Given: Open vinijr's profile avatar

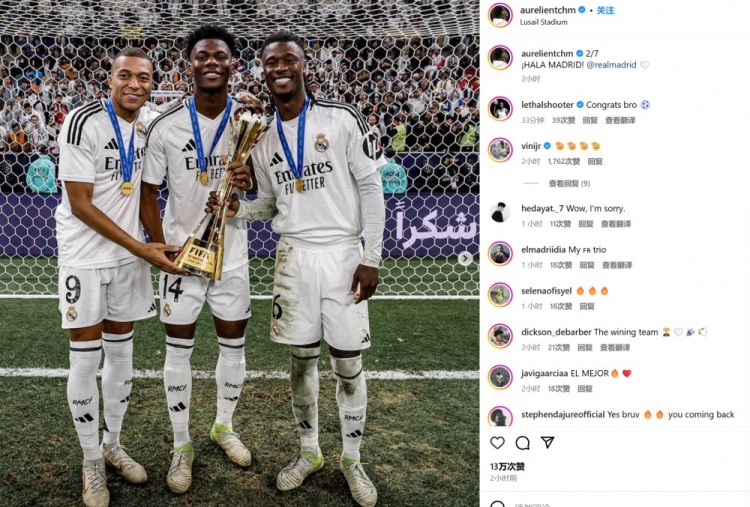Looking at the screenshot, I should click(x=500, y=150).
